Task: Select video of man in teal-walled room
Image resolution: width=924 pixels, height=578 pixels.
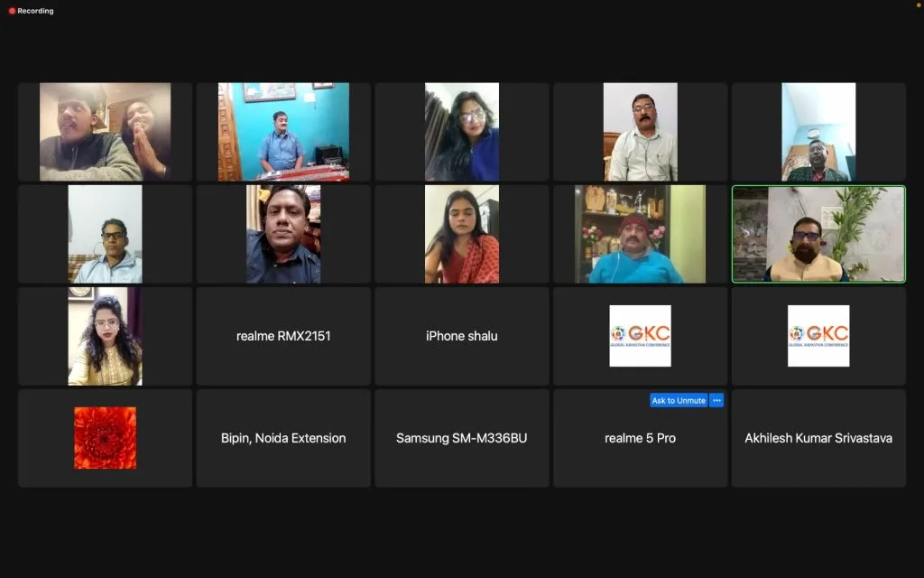Action: (283, 132)
